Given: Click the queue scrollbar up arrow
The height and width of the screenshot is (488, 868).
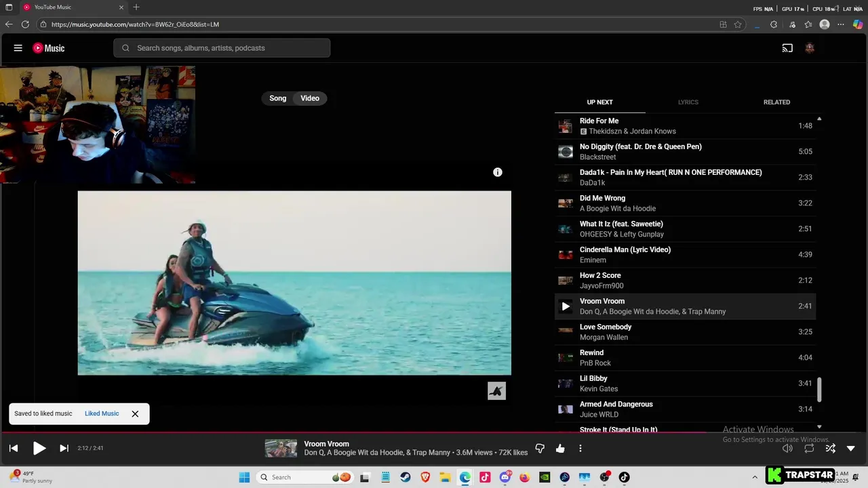Looking at the screenshot, I should tap(819, 119).
